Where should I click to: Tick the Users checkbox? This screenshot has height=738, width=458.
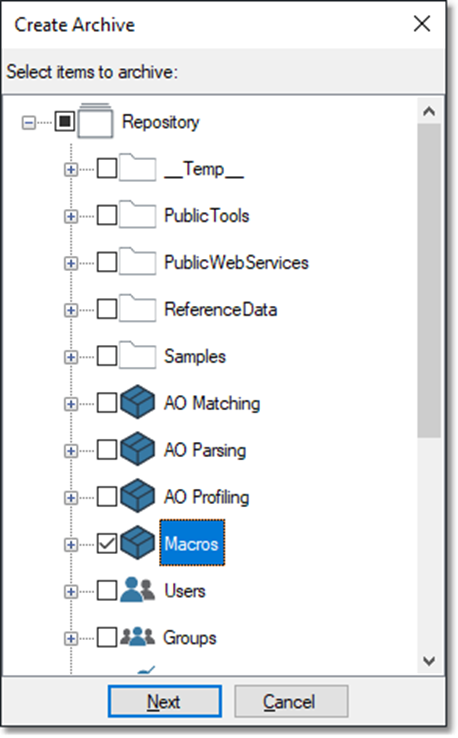pos(107,591)
